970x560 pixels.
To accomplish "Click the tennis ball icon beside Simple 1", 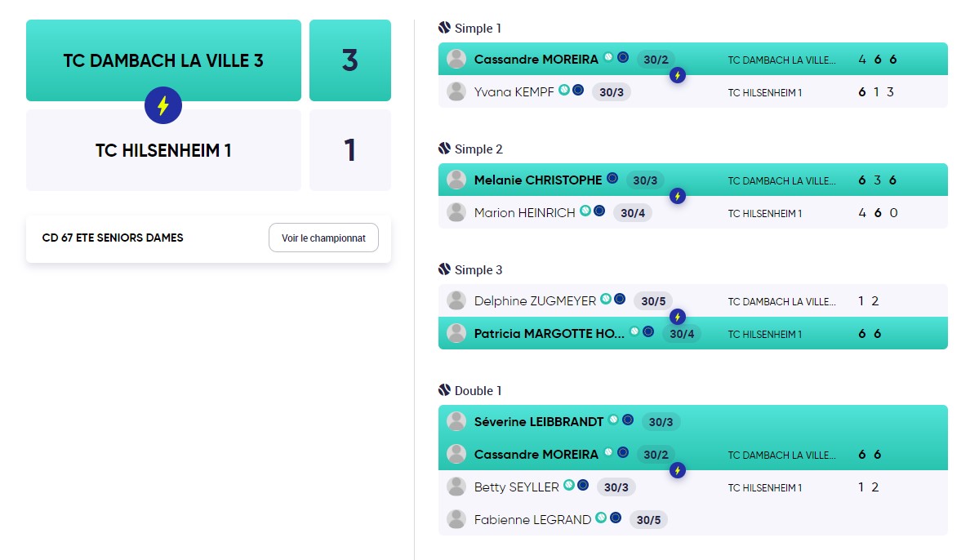I will (x=444, y=27).
